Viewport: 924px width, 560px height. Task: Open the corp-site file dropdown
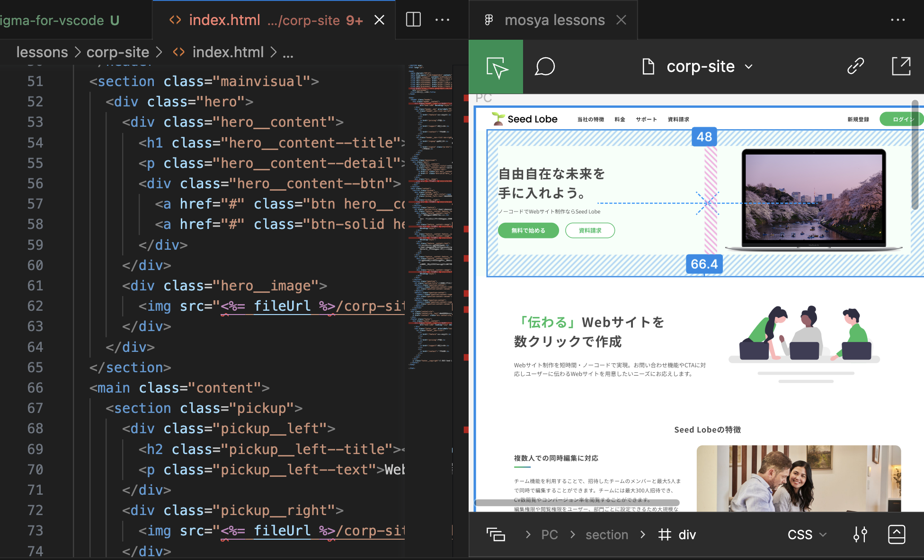tap(749, 67)
